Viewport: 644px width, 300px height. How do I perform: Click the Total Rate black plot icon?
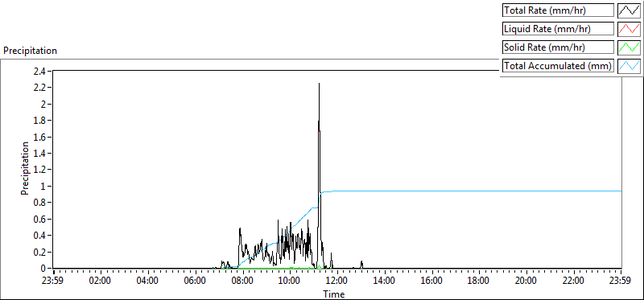630,10
